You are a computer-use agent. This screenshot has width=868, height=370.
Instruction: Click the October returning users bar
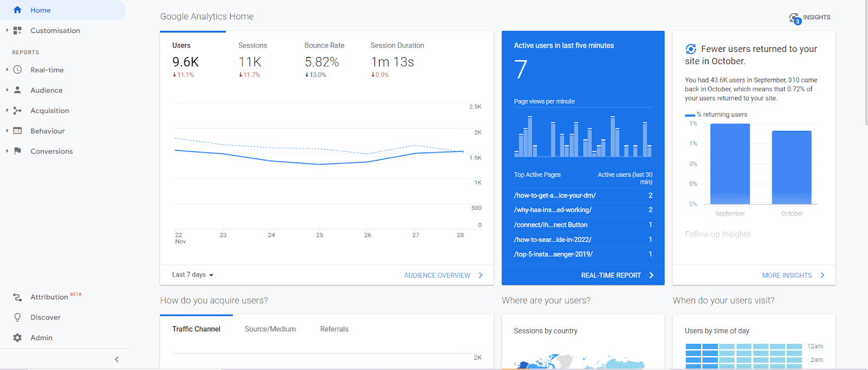tap(792, 167)
